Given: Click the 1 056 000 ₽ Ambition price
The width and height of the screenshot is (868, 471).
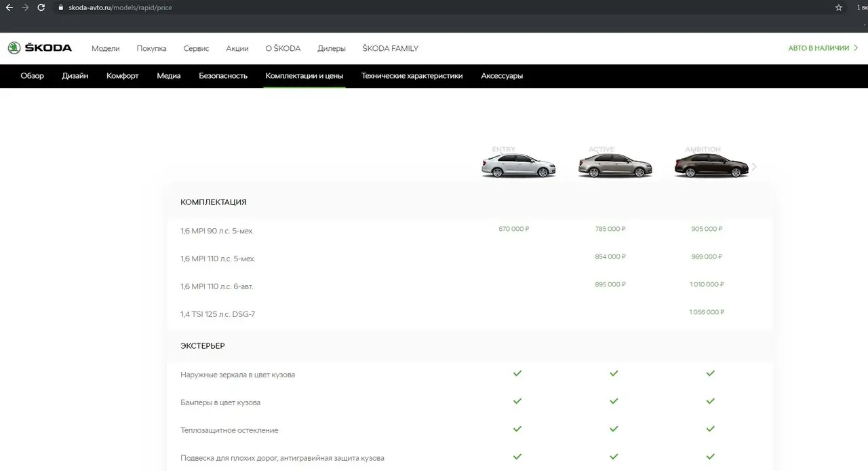Looking at the screenshot, I should point(707,313).
